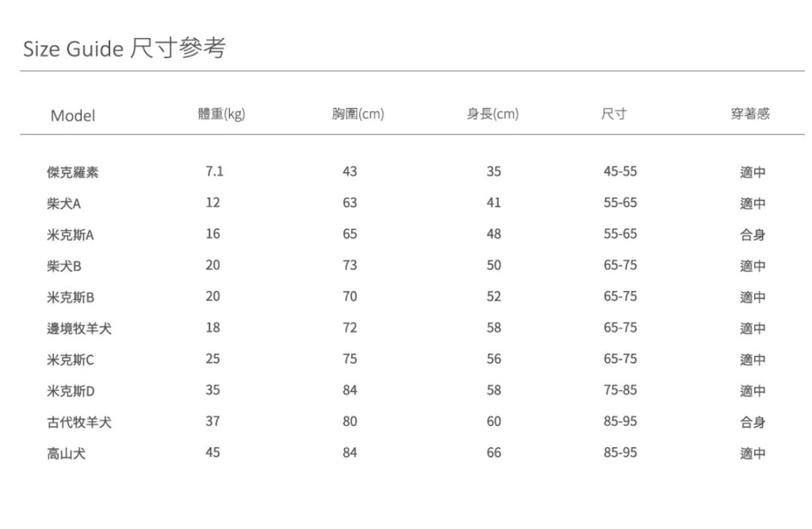Click 合身 fit in 米克斯A row
Viewport: 812px width, 529px height.
point(753,235)
